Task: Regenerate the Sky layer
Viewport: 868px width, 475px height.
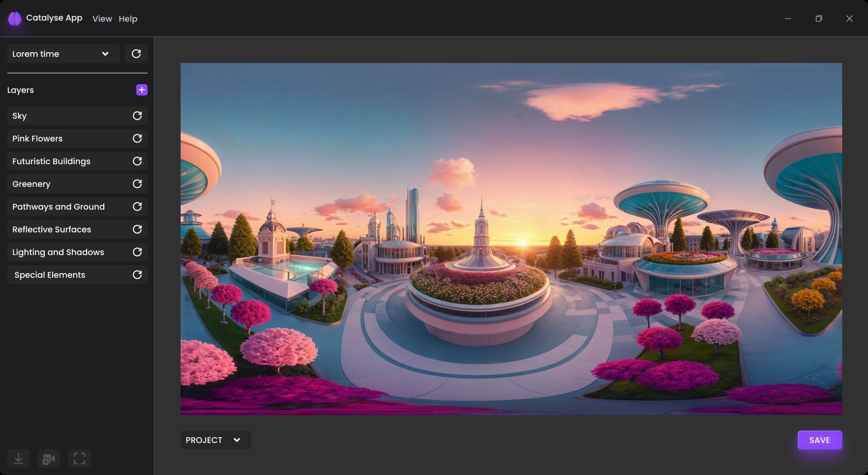Action: (137, 116)
